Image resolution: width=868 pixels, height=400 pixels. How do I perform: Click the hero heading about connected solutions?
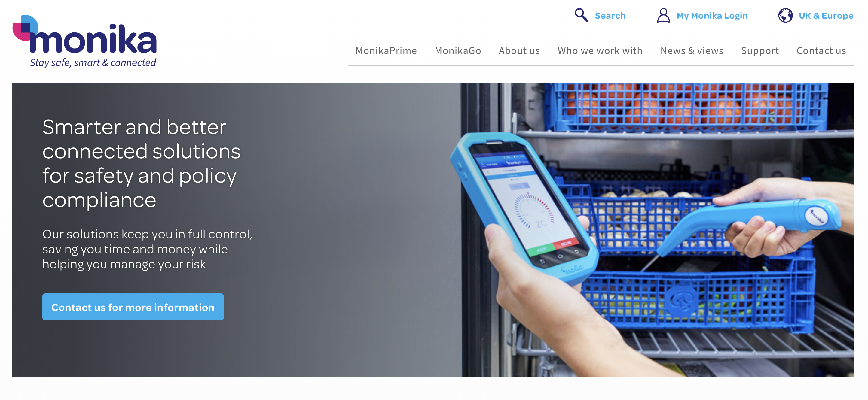tap(142, 163)
